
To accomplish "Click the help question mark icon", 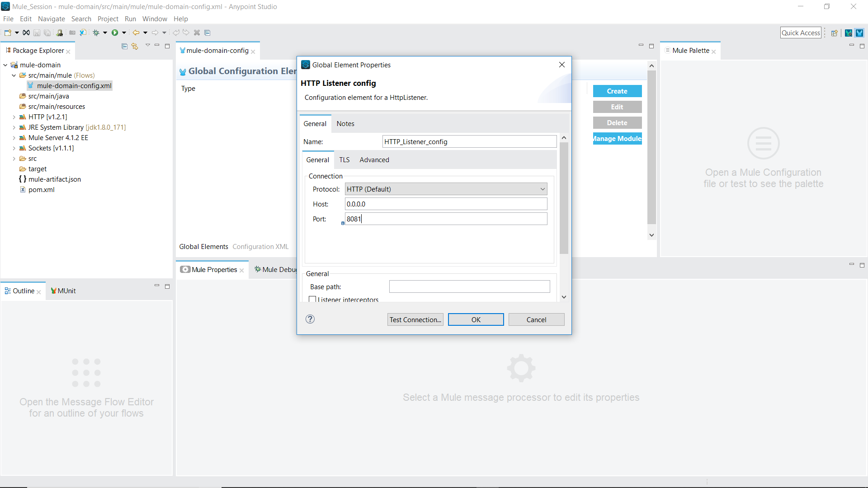I will point(310,319).
